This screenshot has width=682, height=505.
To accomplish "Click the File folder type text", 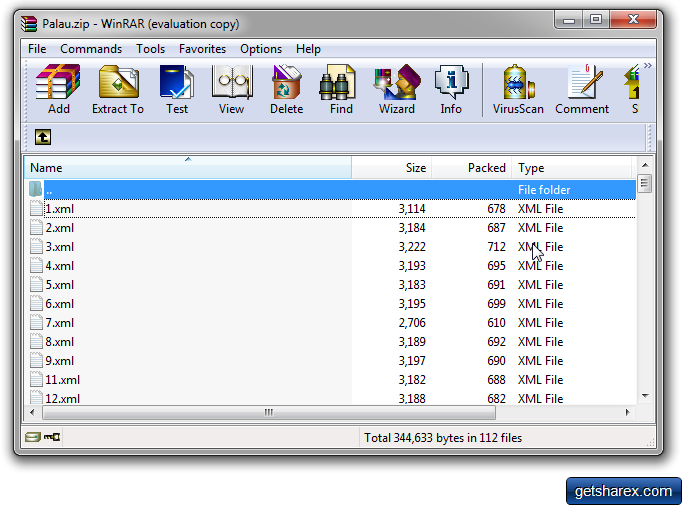I will point(544,190).
